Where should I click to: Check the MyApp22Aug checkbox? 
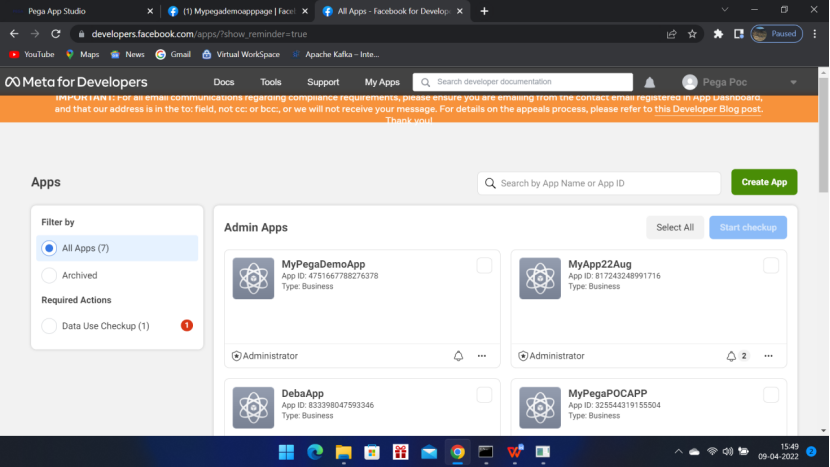click(771, 265)
